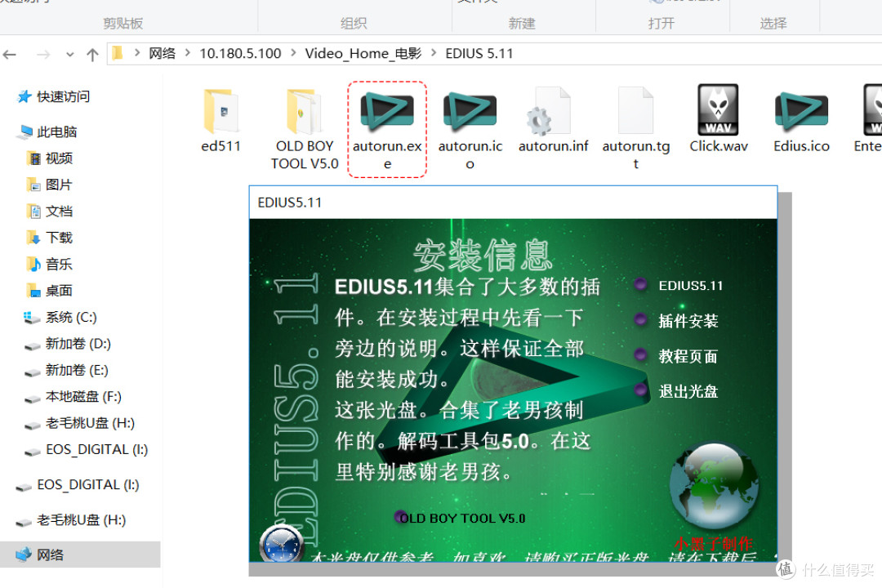Expand chevron before 网络 in address bar
Viewport: 882px width, 588px height.
point(136,53)
